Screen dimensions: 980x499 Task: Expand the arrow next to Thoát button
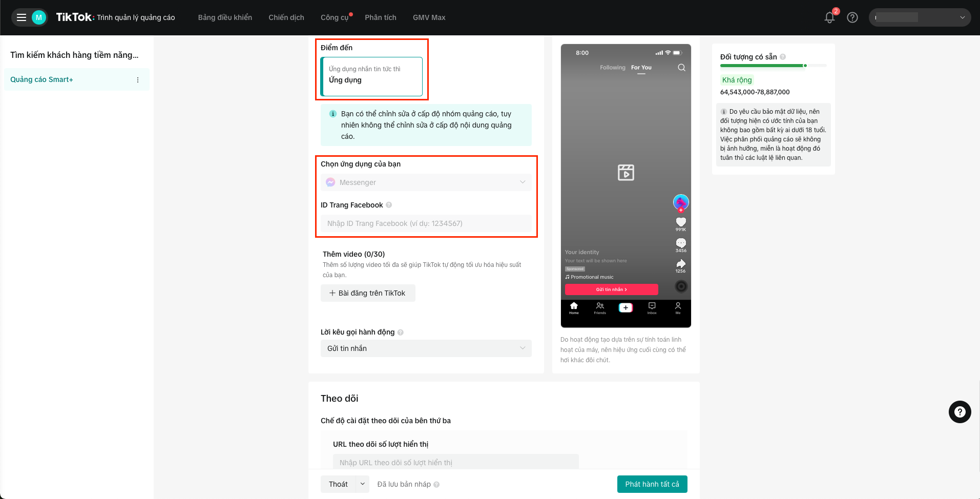[x=363, y=484]
